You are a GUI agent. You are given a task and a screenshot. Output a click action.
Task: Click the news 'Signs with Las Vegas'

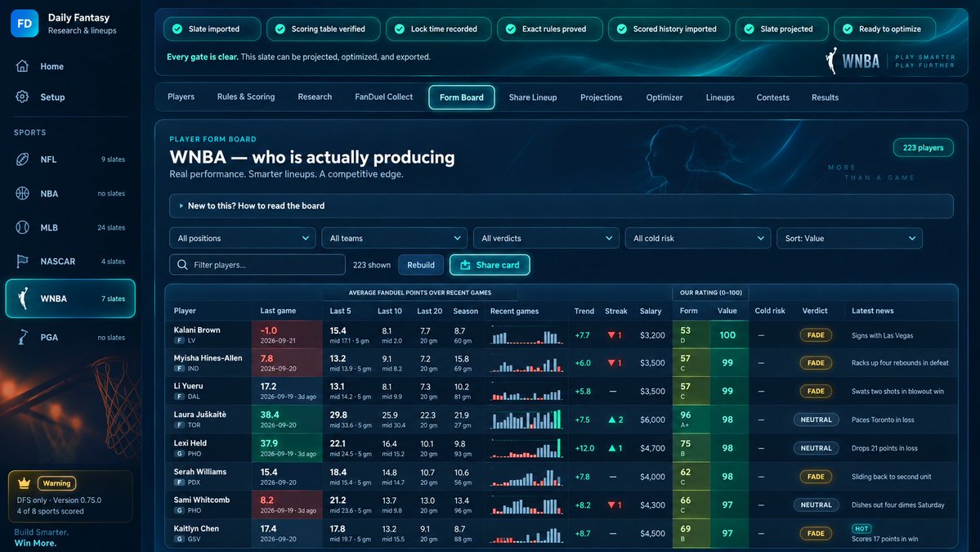[882, 336]
